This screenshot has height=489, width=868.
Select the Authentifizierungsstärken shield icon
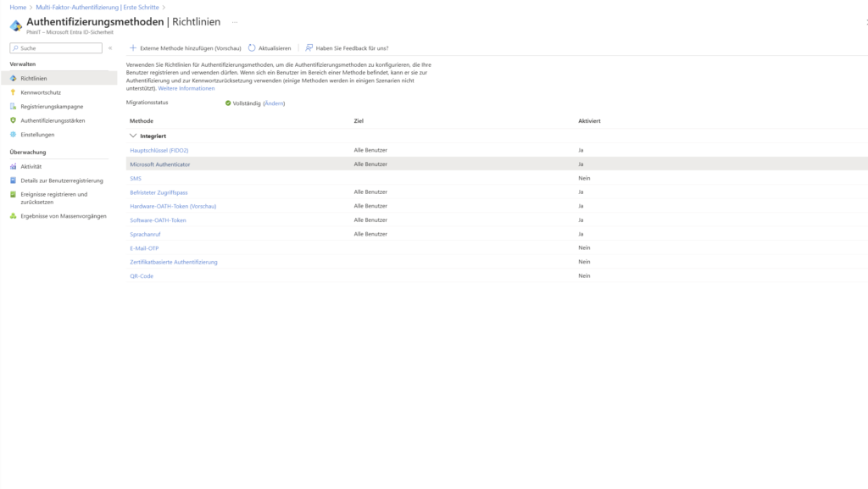[x=13, y=120]
